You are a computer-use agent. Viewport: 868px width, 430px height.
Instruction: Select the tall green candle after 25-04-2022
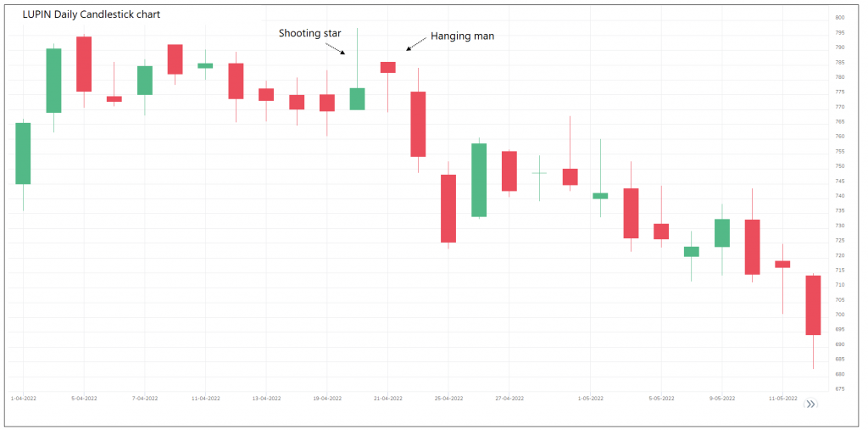coord(479,180)
